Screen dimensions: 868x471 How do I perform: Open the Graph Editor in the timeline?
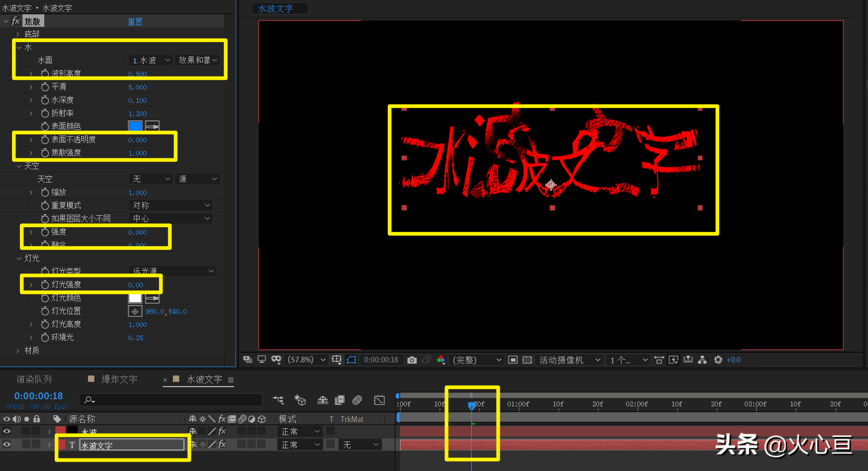click(379, 400)
